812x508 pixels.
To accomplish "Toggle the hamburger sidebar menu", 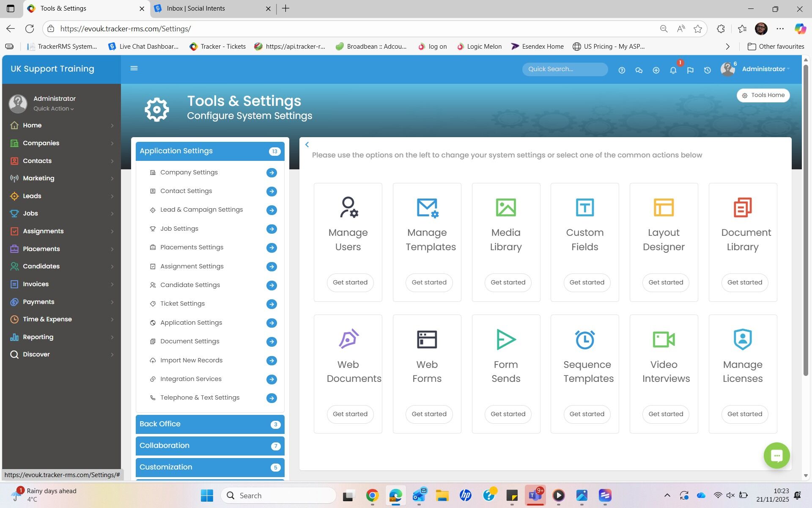I will (134, 69).
